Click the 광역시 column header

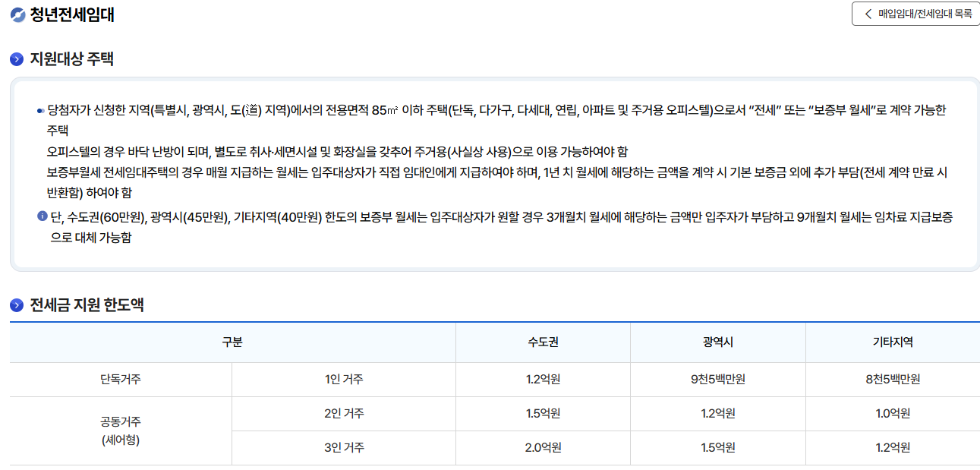pyautogui.click(x=717, y=342)
